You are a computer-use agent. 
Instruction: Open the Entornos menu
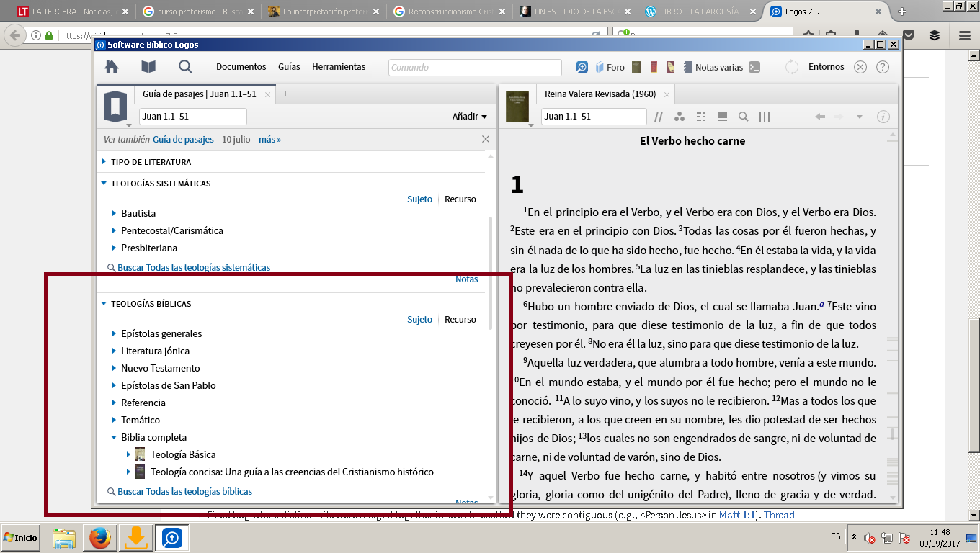tap(827, 67)
